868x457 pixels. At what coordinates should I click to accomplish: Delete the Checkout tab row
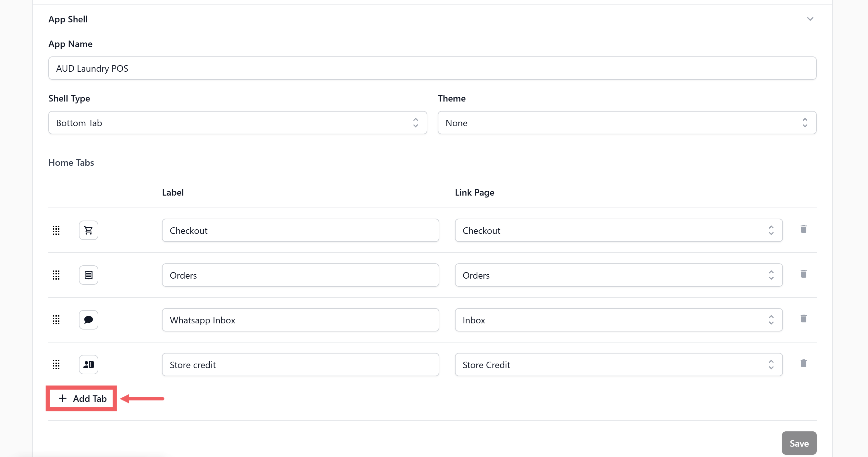pyautogui.click(x=803, y=229)
